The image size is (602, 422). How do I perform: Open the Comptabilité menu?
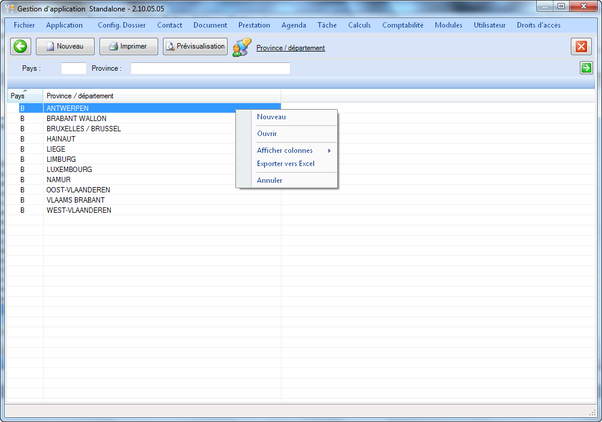coord(403,24)
